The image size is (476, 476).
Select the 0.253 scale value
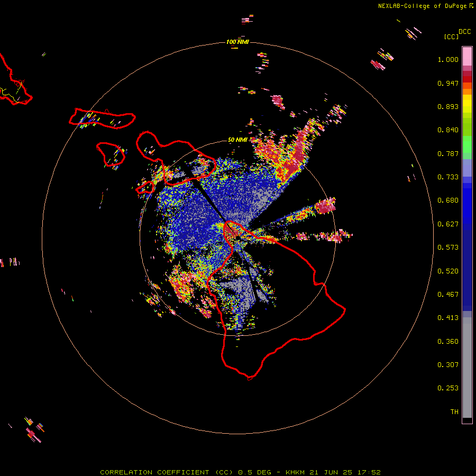coord(448,388)
